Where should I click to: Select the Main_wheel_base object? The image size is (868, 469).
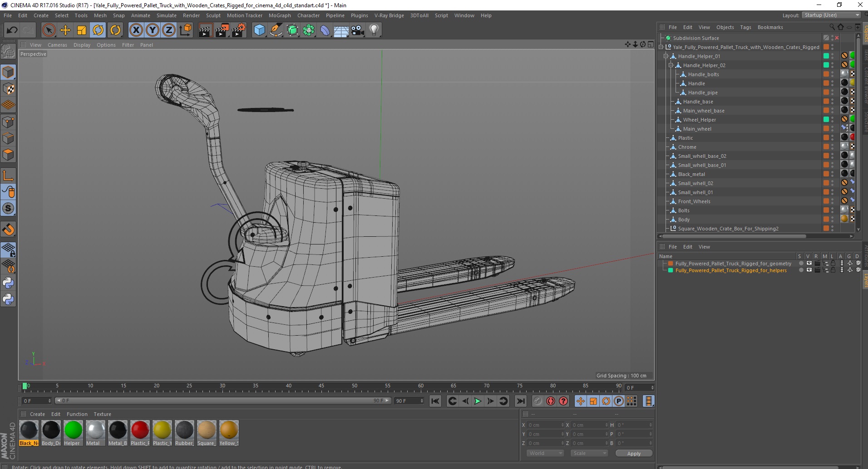(704, 111)
